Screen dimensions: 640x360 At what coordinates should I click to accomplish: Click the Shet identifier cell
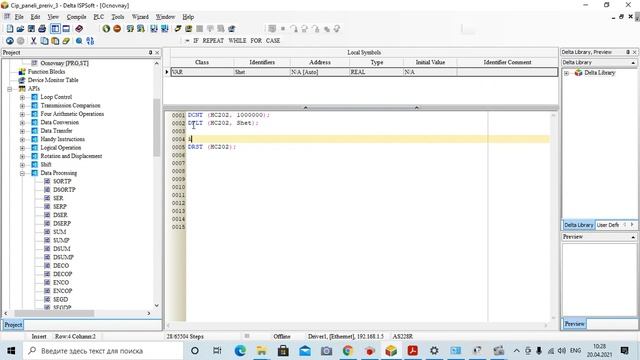[262, 72]
